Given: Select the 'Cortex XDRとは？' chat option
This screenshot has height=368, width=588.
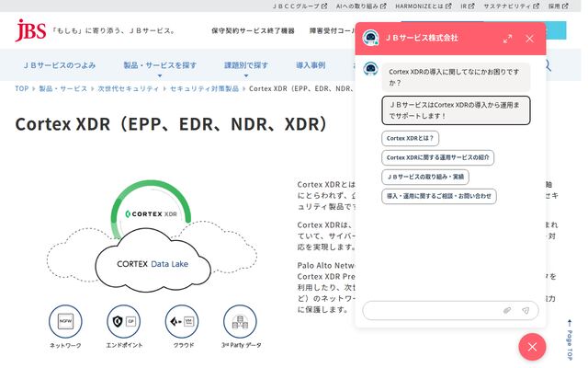Looking at the screenshot, I should click(x=410, y=138).
